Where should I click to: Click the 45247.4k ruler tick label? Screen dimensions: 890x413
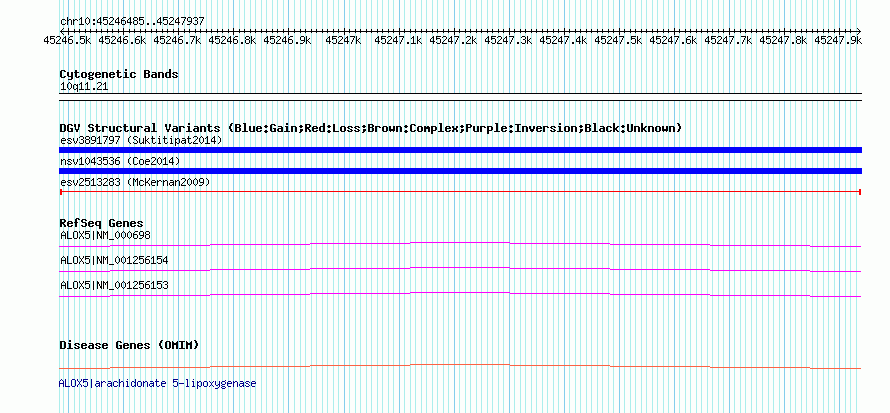coord(564,40)
